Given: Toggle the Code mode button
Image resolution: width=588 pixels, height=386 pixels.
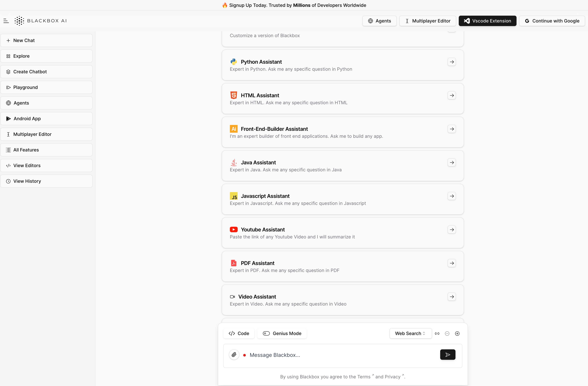Looking at the screenshot, I should coord(239,334).
